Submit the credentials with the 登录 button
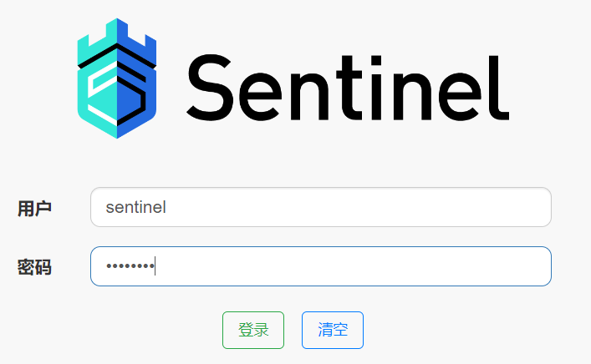Screen dimensions: 591x364 (x=252, y=330)
